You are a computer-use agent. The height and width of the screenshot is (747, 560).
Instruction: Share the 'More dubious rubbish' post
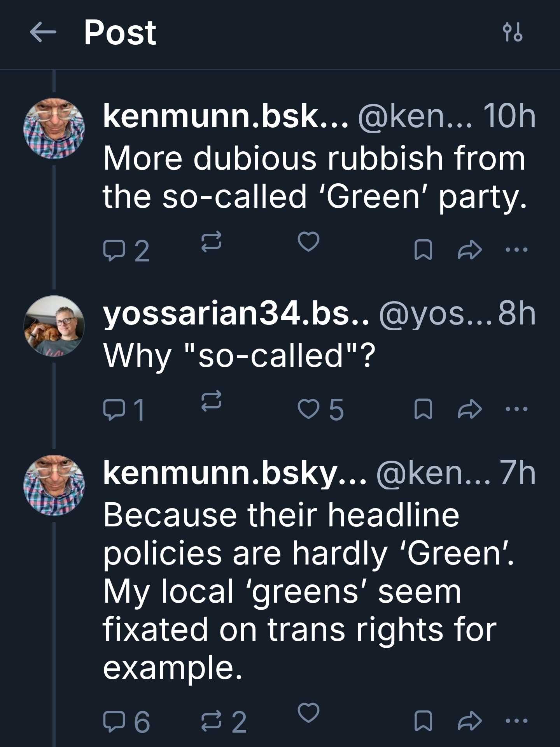(x=470, y=249)
